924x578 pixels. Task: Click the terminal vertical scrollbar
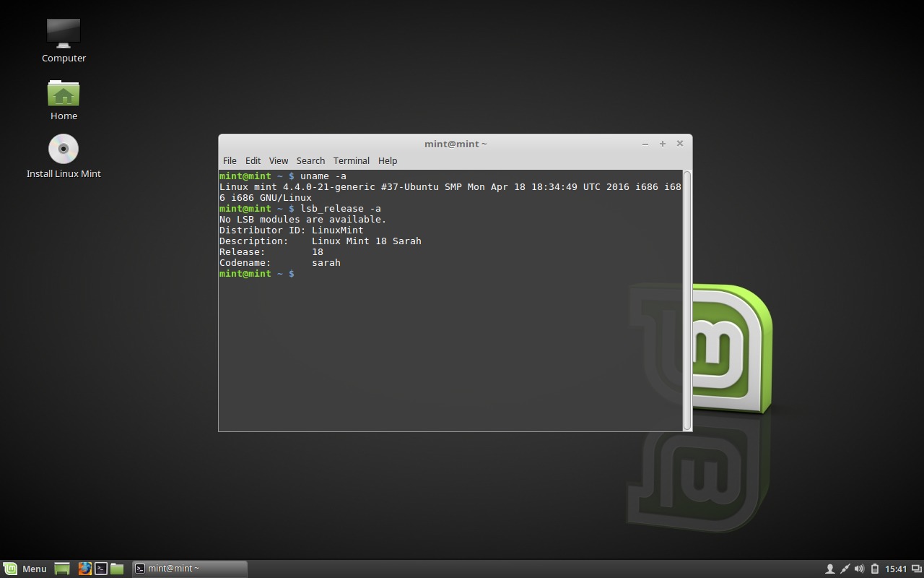pos(687,300)
